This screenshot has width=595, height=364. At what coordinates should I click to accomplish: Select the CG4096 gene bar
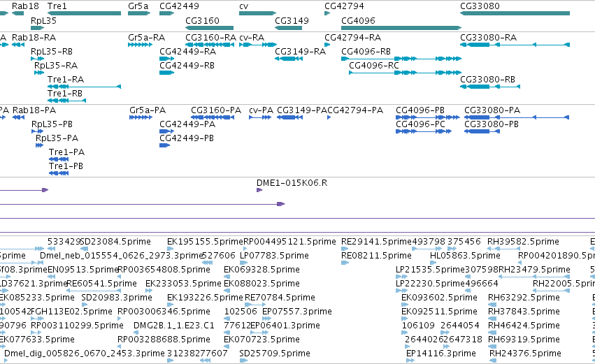point(401,28)
